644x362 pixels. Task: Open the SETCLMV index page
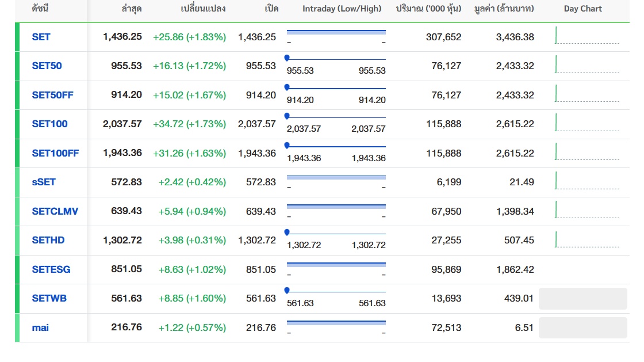coord(55,211)
